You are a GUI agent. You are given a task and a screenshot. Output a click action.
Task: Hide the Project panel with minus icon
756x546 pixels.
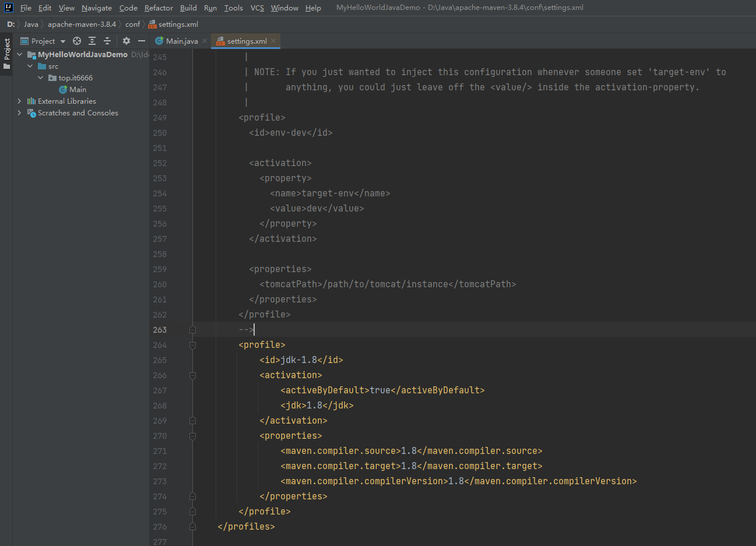coord(141,41)
